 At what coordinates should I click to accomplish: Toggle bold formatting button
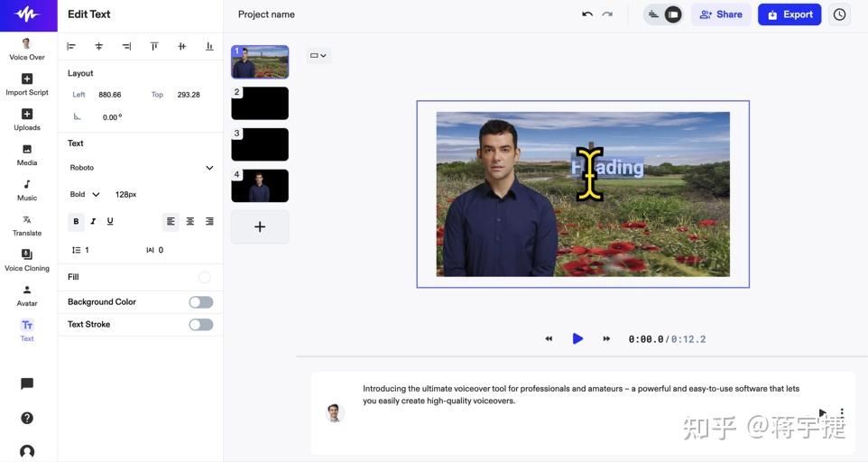coord(76,221)
